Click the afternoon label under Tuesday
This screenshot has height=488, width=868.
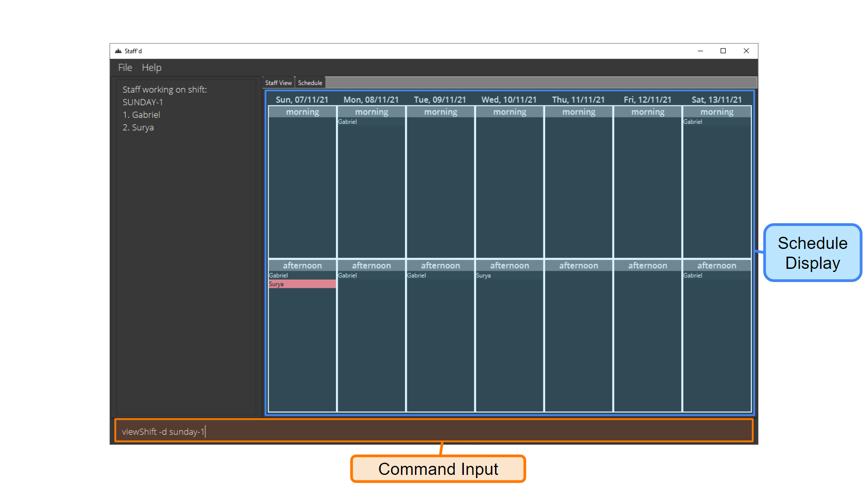tap(440, 266)
